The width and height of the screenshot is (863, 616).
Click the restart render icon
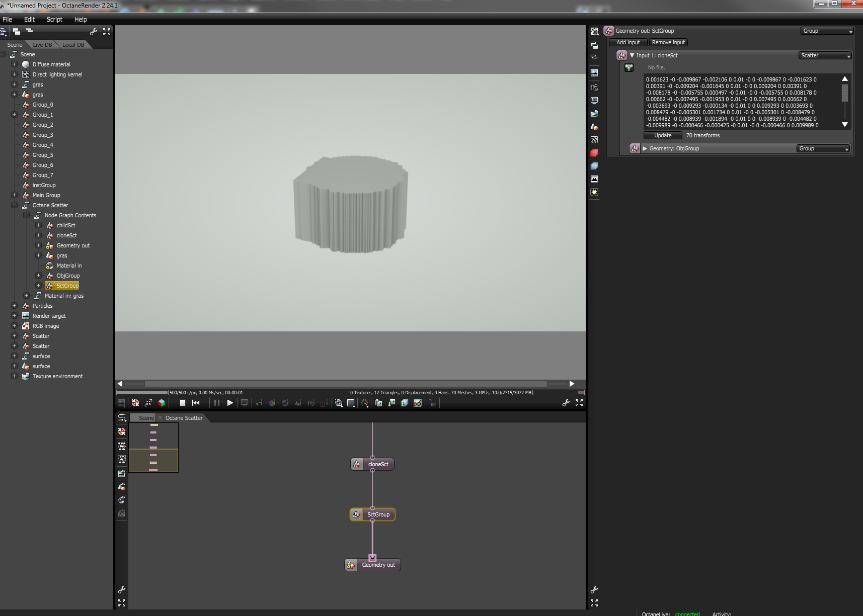click(x=196, y=403)
